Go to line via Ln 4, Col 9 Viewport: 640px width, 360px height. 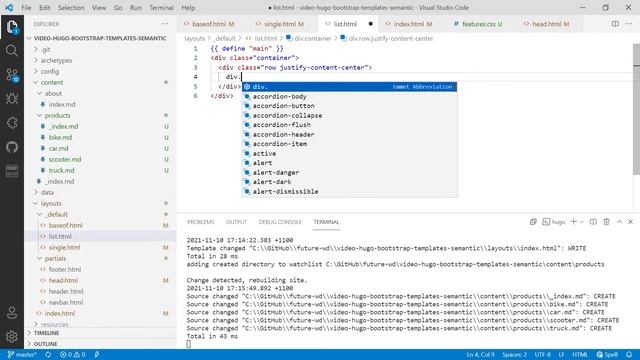(x=480, y=355)
